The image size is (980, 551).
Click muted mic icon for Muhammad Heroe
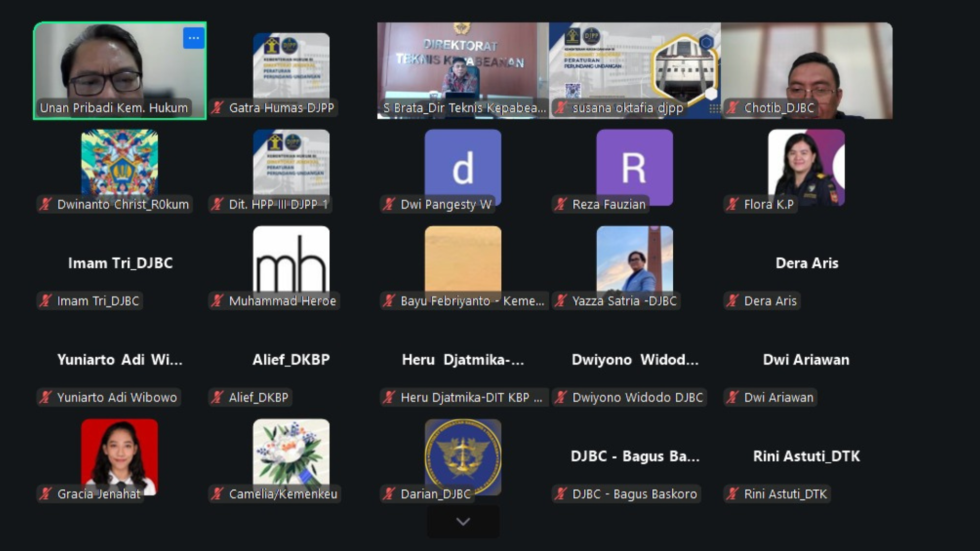[217, 300]
